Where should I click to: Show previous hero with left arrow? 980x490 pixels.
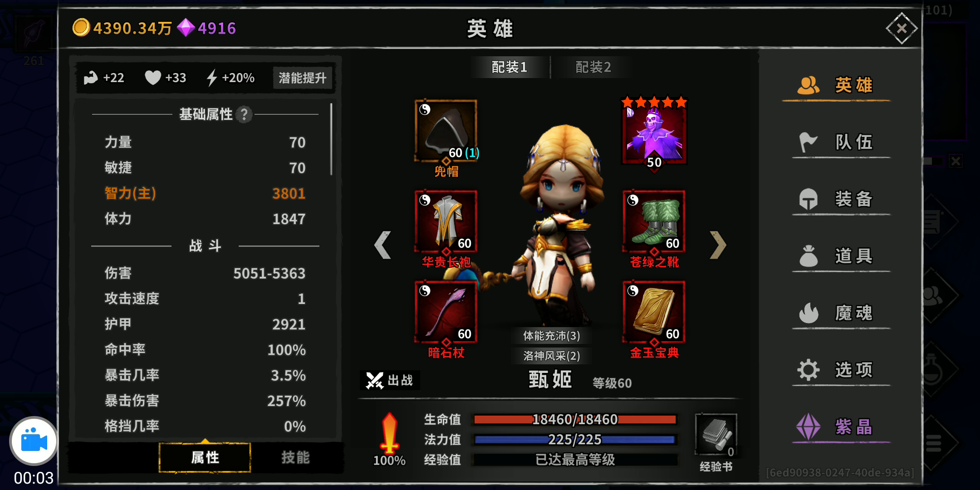pyautogui.click(x=382, y=245)
